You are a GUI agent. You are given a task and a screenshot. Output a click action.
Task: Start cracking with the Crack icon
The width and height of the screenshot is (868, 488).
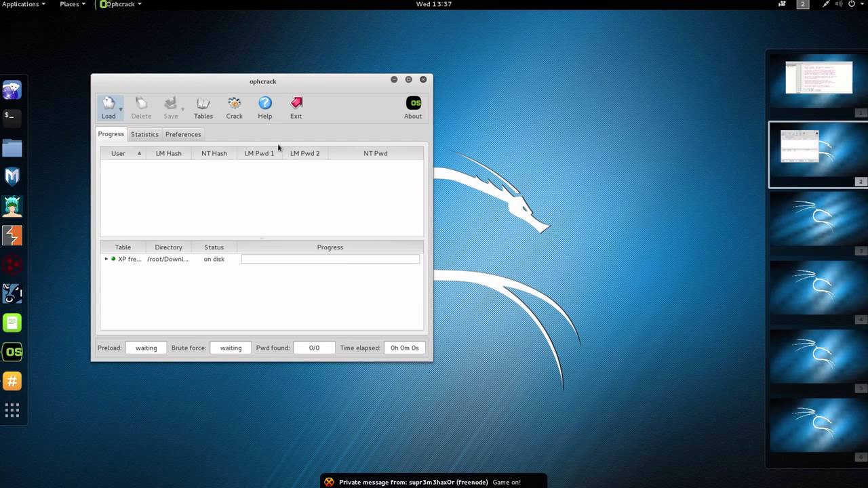(x=234, y=107)
